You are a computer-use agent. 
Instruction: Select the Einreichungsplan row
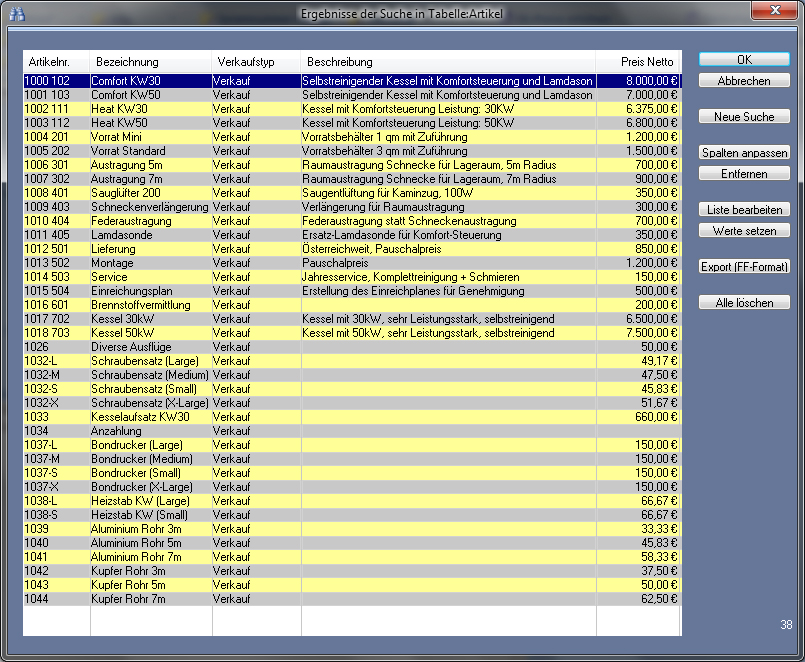pos(352,291)
